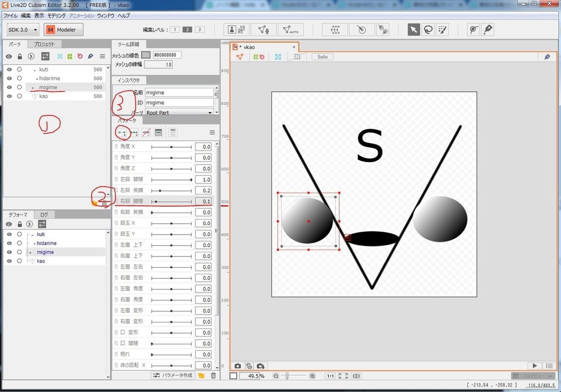Open the 表示 menu
The image size is (561, 392).
point(39,15)
